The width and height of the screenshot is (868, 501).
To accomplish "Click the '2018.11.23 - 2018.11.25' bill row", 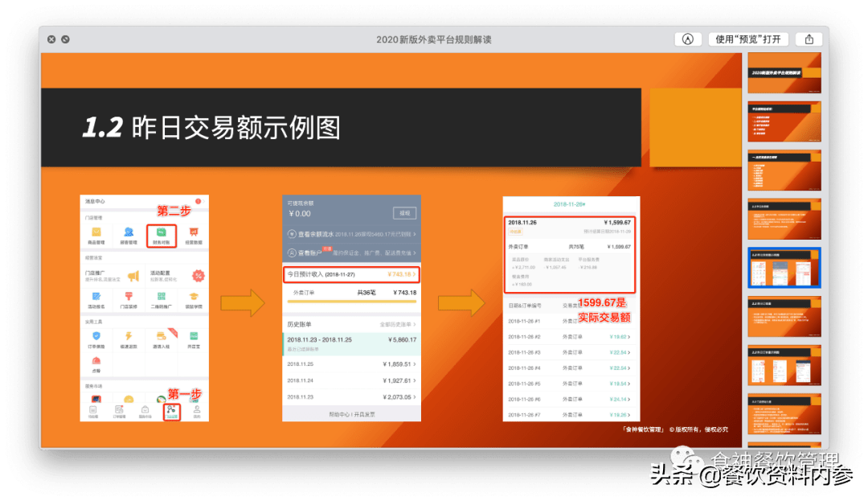I will click(351, 343).
